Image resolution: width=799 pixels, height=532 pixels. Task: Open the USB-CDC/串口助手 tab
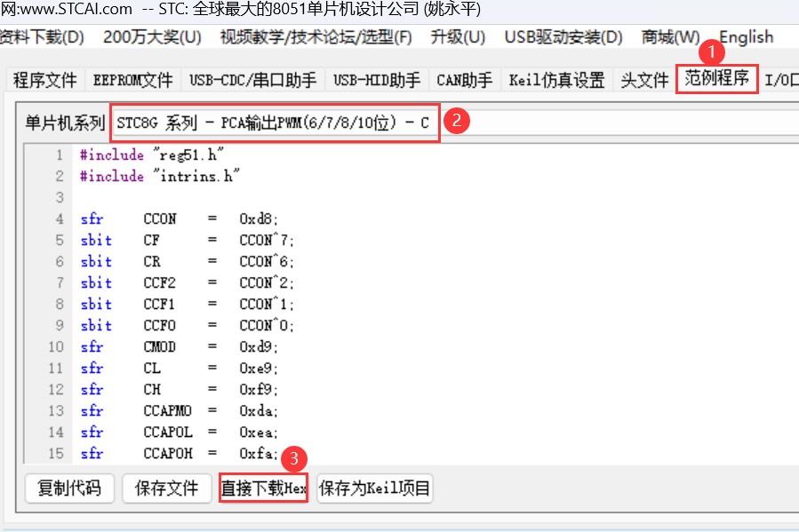pyautogui.click(x=252, y=80)
